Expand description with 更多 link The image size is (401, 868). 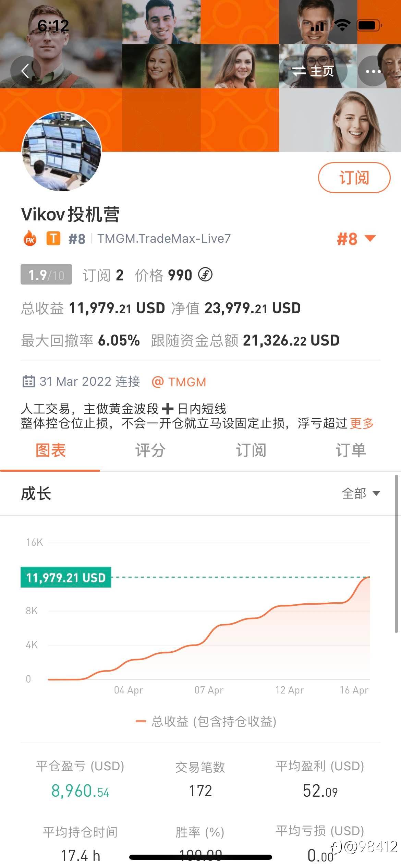pyautogui.click(x=362, y=424)
